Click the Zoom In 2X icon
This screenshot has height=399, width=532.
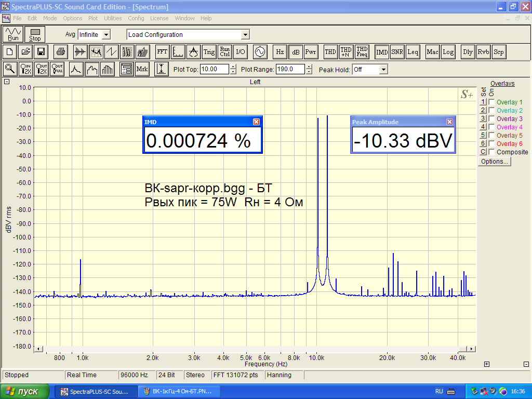click(x=26, y=69)
